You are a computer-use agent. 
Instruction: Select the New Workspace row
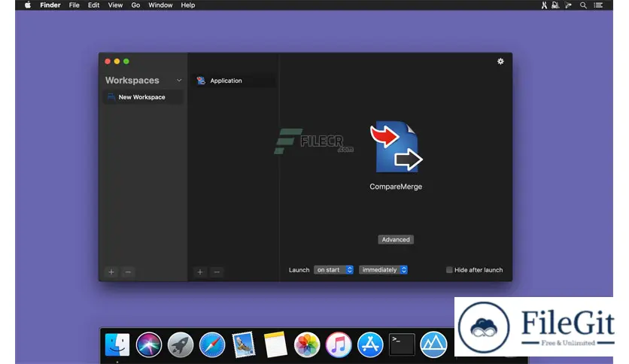pos(143,97)
